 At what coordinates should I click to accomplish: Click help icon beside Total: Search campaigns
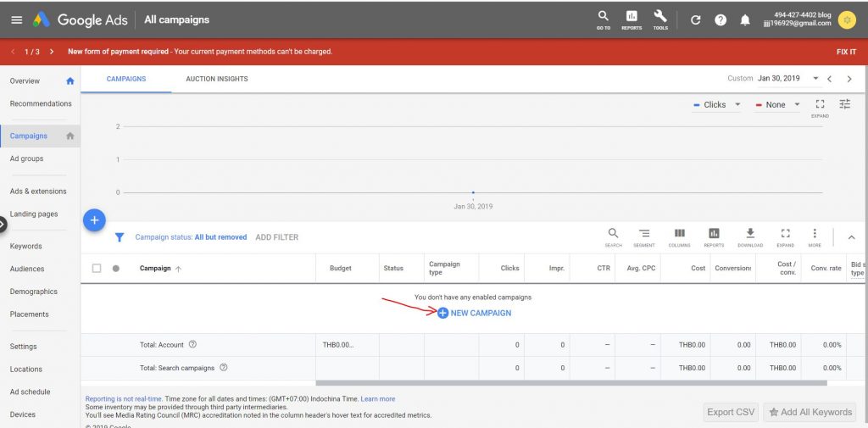224,368
